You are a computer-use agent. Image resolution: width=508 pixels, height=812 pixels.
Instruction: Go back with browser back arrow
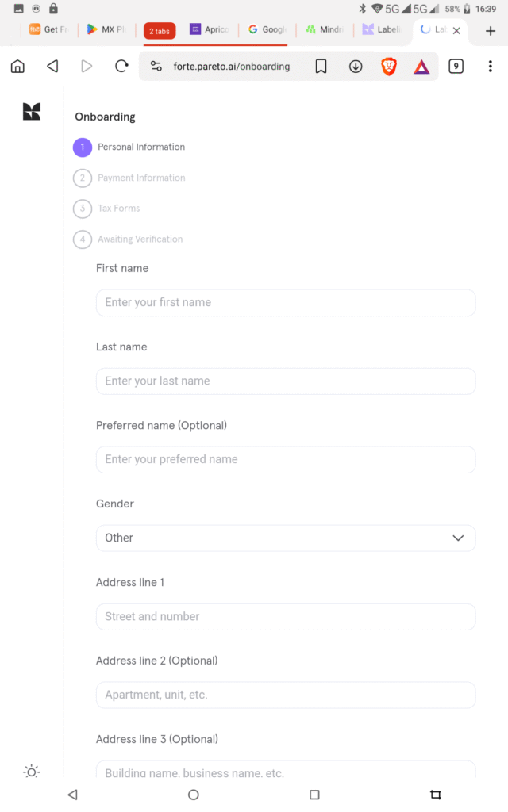pos(52,67)
